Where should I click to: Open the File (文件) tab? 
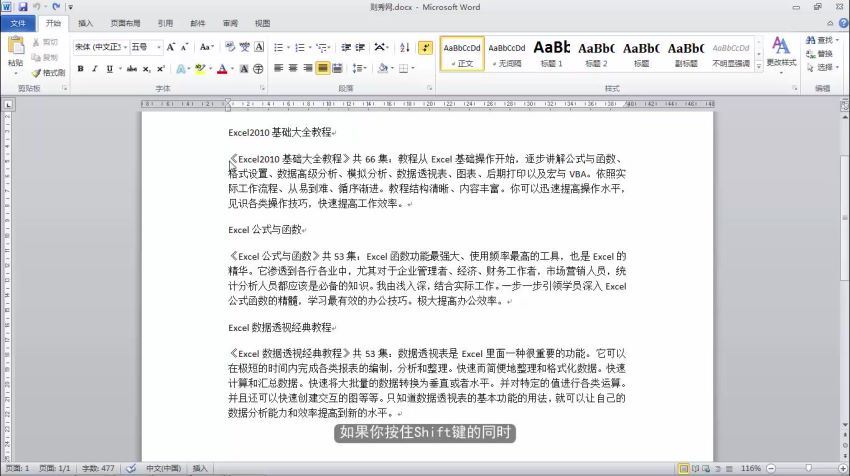click(18, 23)
